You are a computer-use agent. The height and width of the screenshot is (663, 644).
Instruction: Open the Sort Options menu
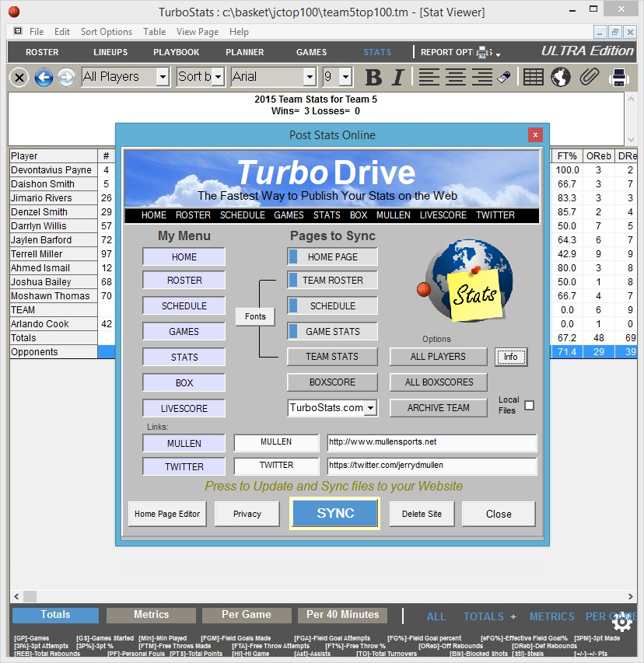pyautogui.click(x=107, y=32)
